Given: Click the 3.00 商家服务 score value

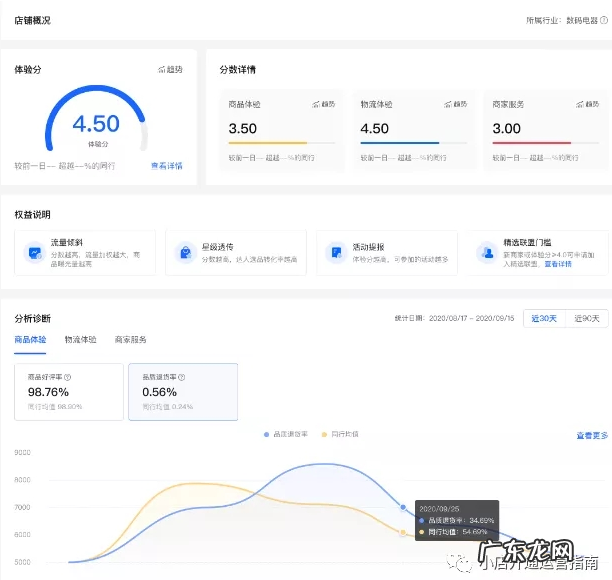Looking at the screenshot, I should point(507,128).
